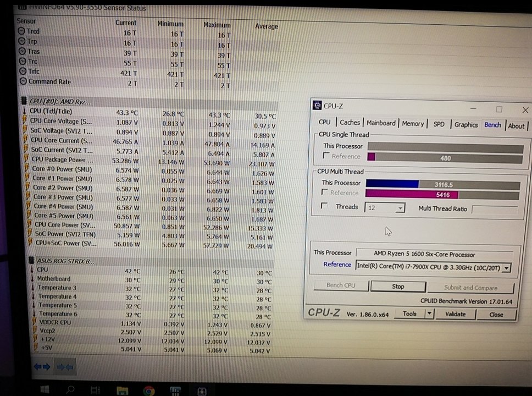Click the multi thread This Processor bar 3116.5

(443, 185)
